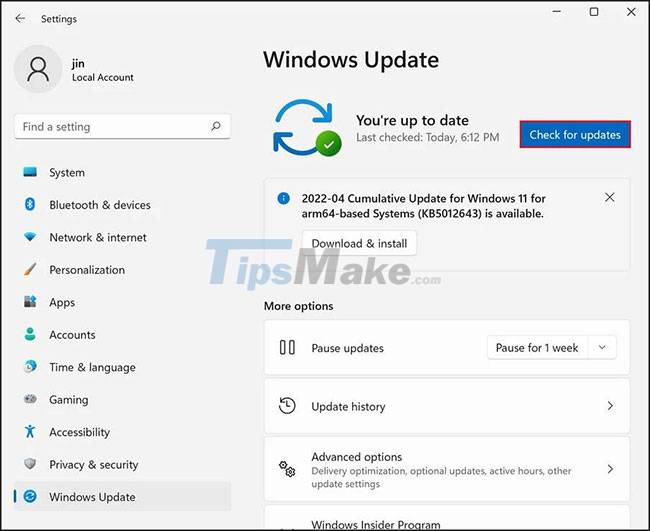Click the More options heading
650x531 pixels.
(298, 306)
